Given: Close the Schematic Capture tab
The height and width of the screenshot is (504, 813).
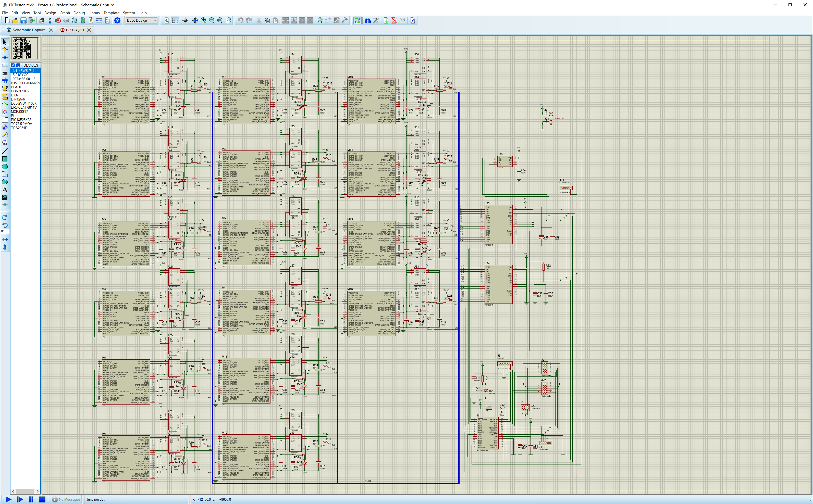Looking at the screenshot, I should click(x=51, y=30).
